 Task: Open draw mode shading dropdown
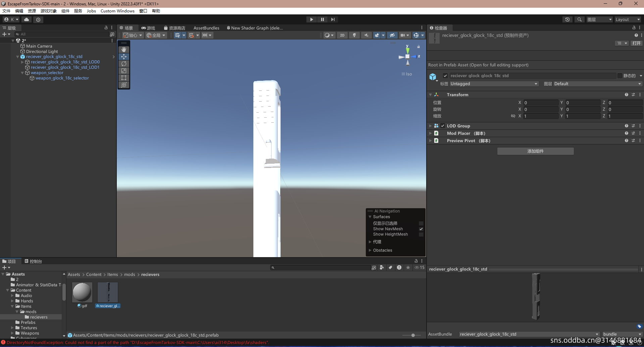(x=329, y=35)
